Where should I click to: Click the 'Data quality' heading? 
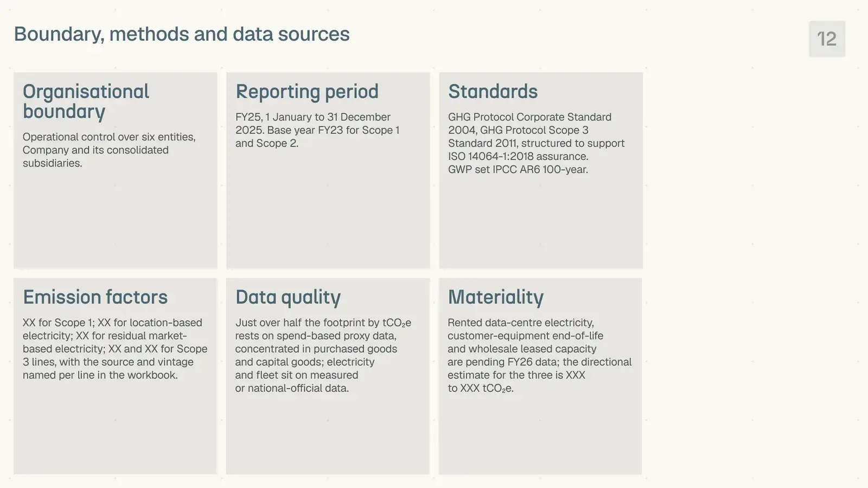click(288, 297)
